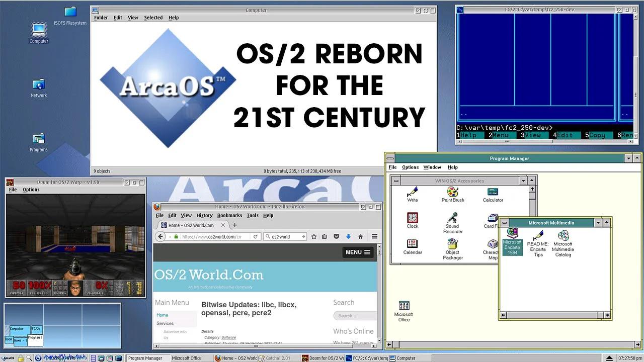Image resolution: width=644 pixels, height=362 pixels.
Task: Open the Firefox hamburger menu
Action: [x=374, y=235]
